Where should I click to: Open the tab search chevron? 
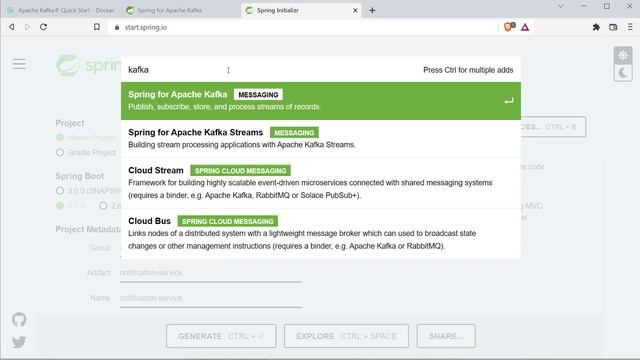click(561, 6)
